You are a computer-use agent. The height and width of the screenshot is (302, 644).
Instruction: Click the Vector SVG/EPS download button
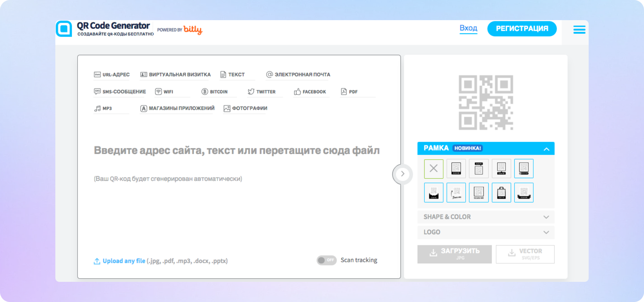point(525,254)
